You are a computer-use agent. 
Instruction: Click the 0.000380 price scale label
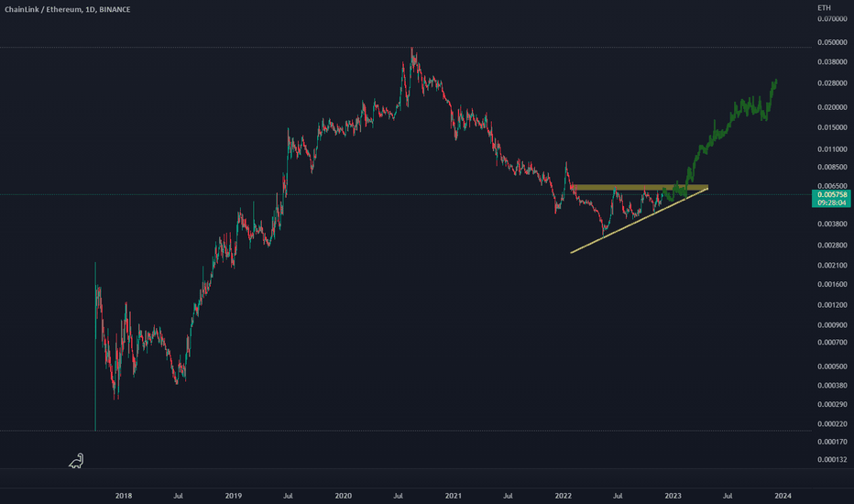point(832,386)
